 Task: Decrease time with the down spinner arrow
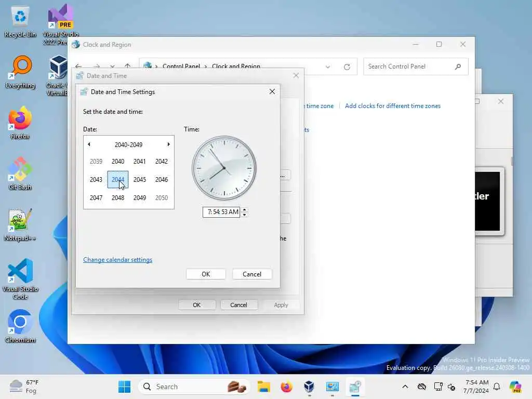[244, 215]
